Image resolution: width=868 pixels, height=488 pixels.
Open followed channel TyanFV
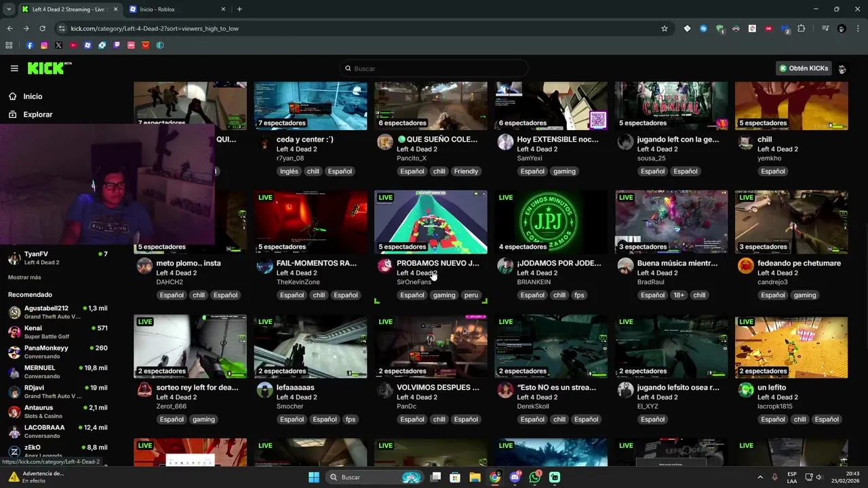[57, 258]
